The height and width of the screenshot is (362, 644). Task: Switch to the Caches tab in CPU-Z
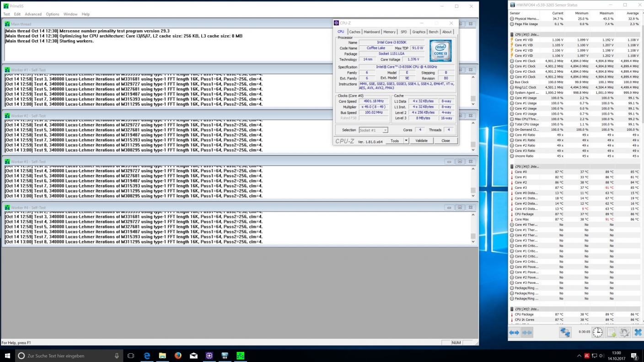click(x=355, y=32)
